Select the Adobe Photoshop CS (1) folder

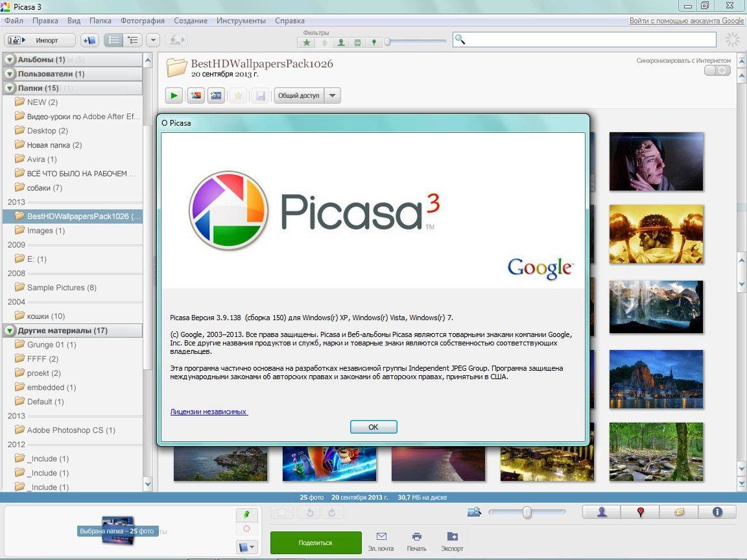pos(73,430)
